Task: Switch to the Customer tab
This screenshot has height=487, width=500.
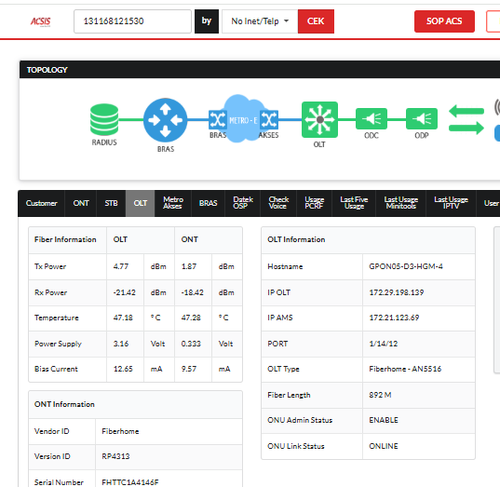Action: 41,203
